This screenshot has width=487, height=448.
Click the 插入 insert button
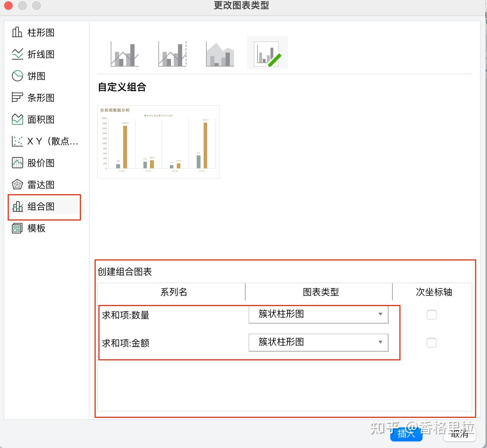point(406,434)
